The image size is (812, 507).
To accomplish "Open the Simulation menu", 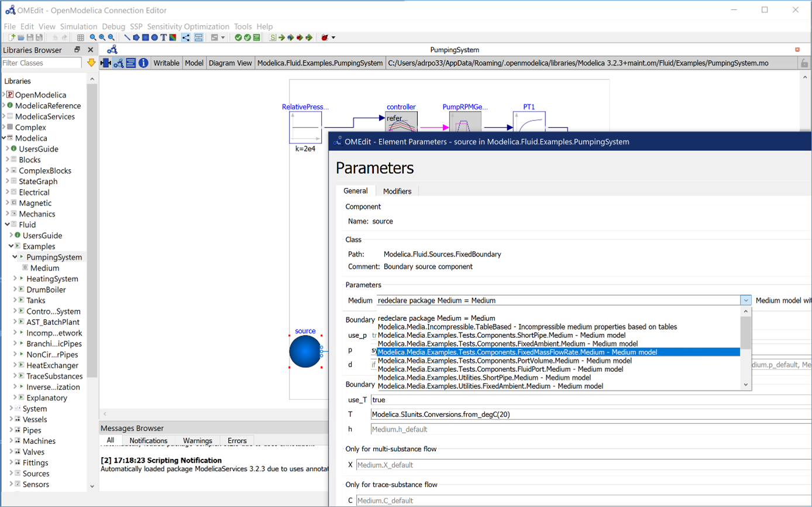I will point(78,26).
